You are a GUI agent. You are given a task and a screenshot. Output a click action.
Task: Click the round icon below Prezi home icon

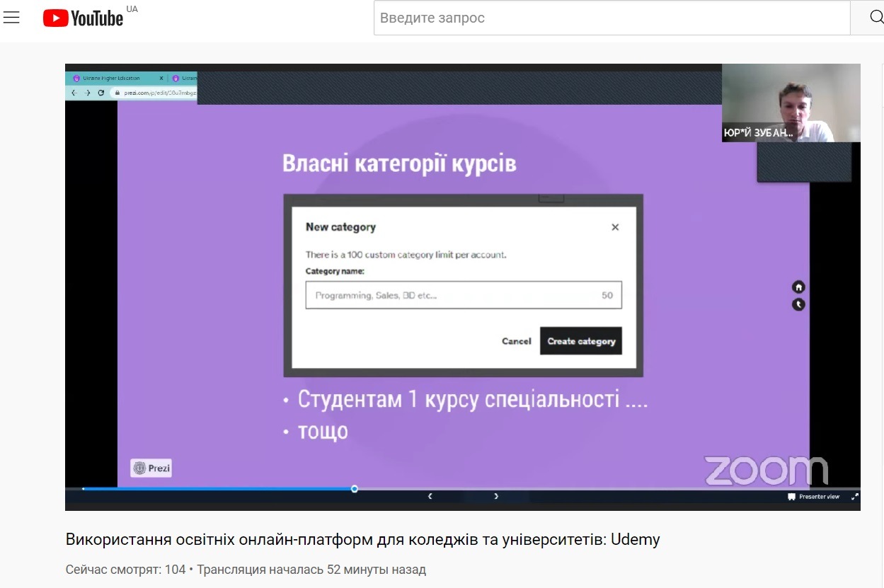tap(798, 305)
